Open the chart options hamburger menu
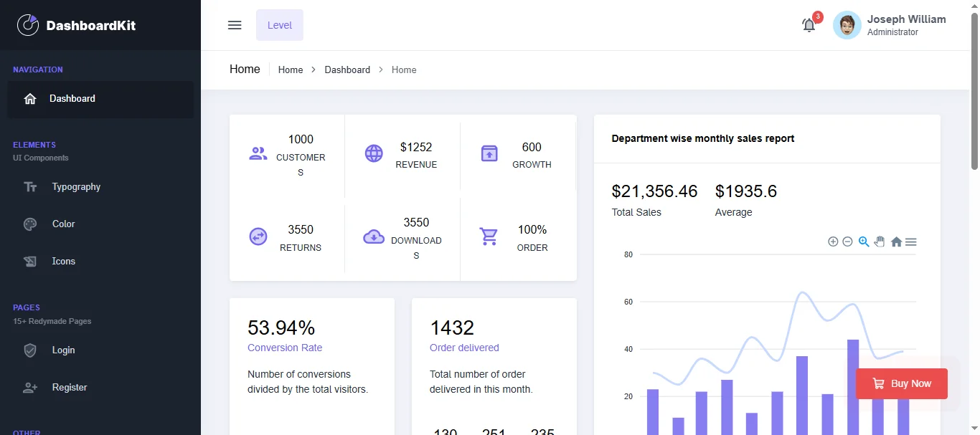980x435 pixels. click(x=910, y=242)
